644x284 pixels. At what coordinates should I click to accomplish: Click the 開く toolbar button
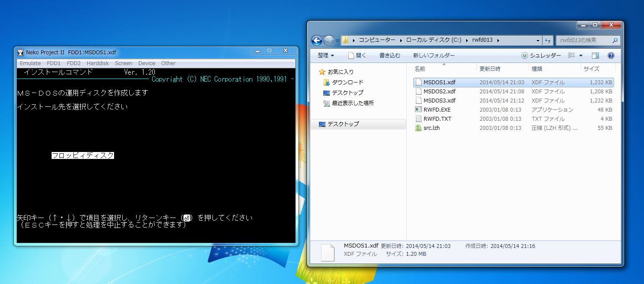357,56
